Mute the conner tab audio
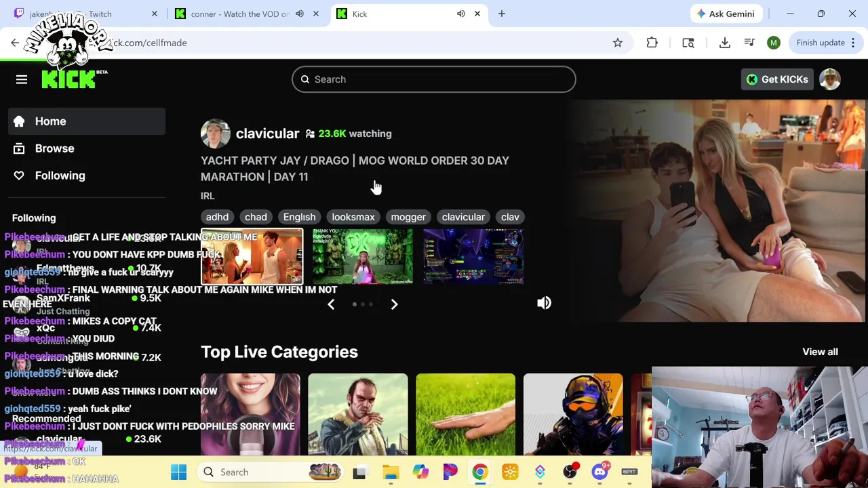868x488 pixels. 300,14
